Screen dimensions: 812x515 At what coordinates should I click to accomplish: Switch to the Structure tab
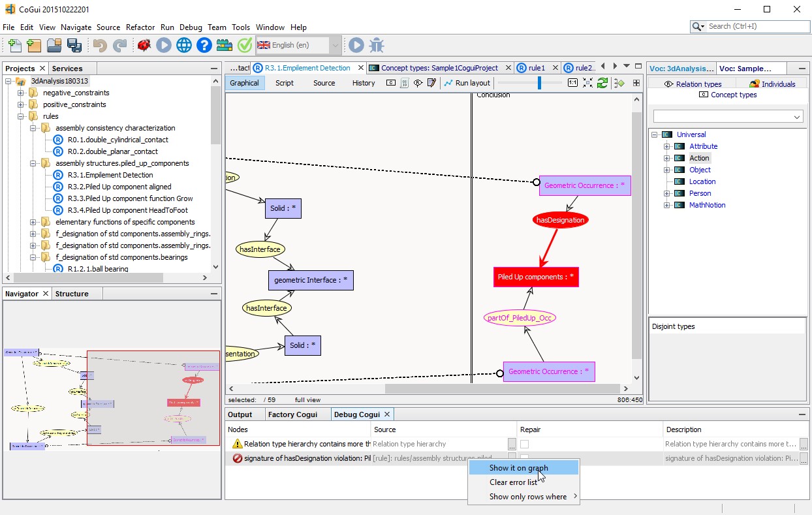point(72,294)
